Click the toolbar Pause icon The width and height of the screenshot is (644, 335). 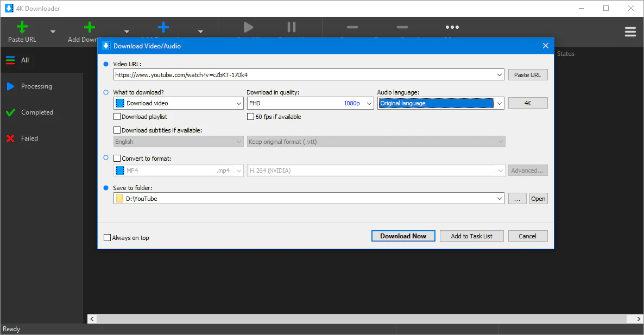pos(292,27)
